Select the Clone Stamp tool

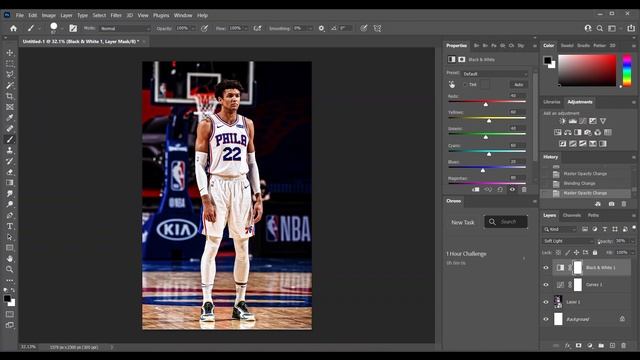click(10, 150)
